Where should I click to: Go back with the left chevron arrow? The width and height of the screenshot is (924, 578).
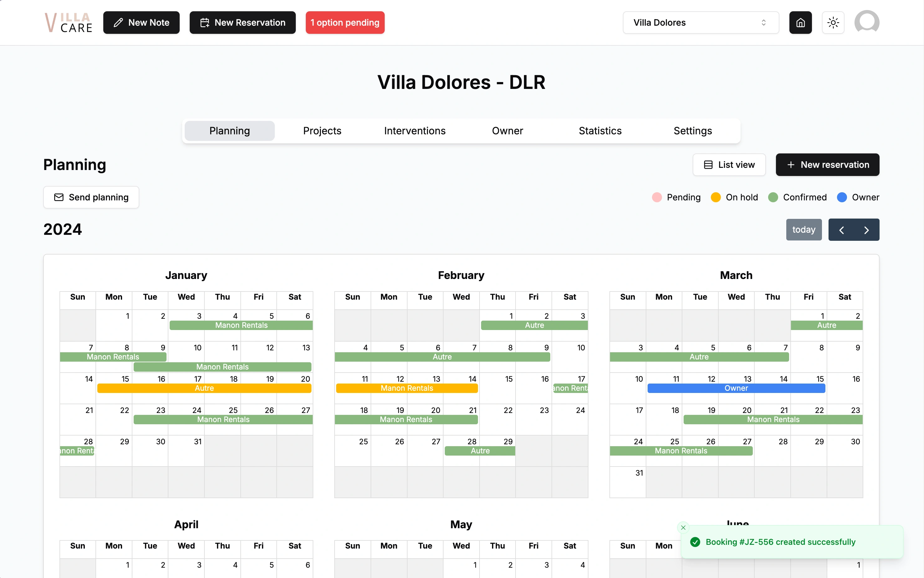pyautogui.click(x=842, y=230)
